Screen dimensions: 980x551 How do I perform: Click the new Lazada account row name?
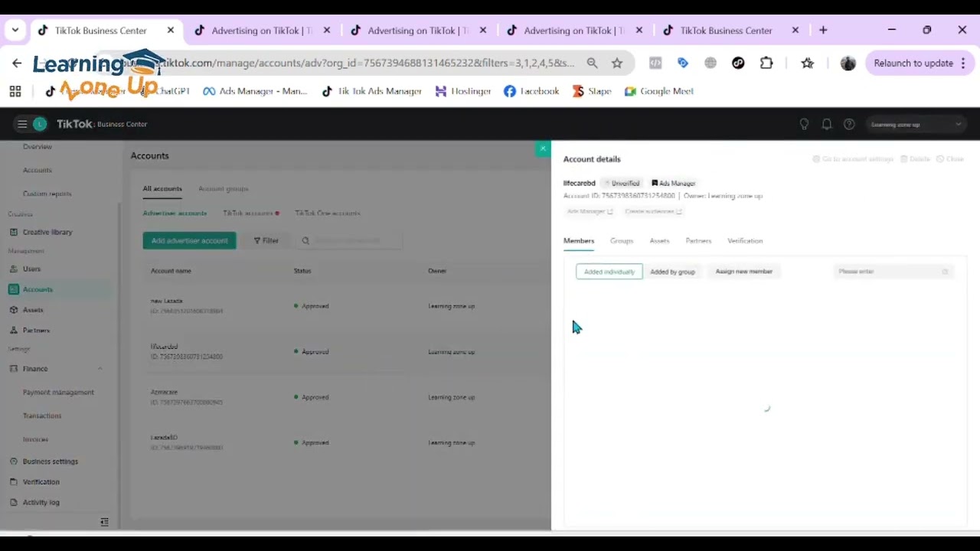(167, 302)
